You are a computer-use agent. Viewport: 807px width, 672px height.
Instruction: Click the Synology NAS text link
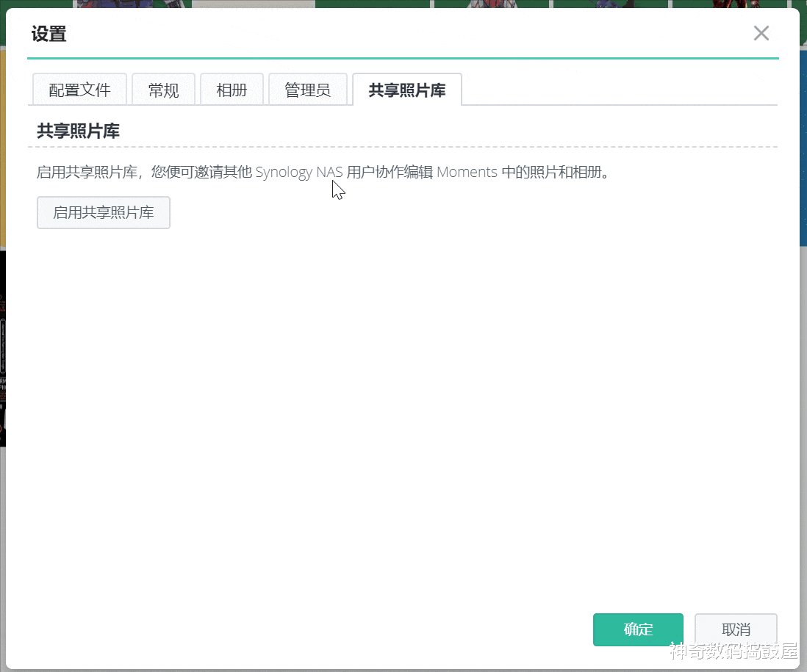(x=299, y=172)
